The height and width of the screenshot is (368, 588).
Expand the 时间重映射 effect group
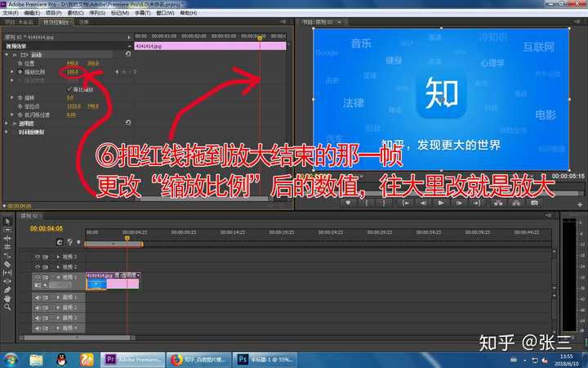coord(7,132)
